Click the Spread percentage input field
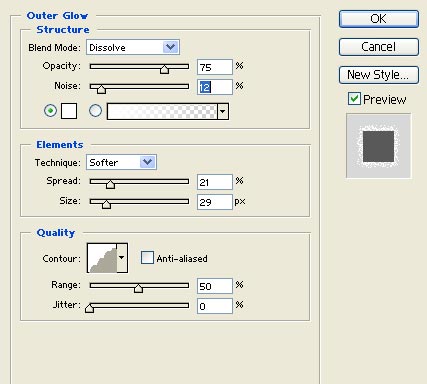427x384 pixels. [x=215, y=182]
